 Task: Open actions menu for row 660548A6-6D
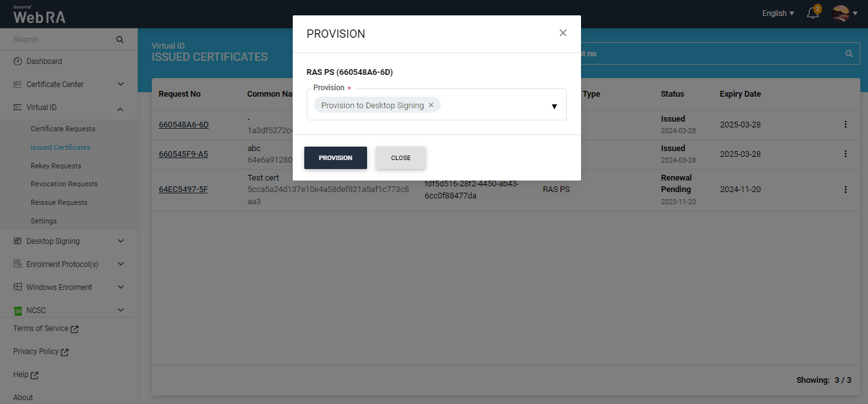pyautogui.click(x=846, y=124)
